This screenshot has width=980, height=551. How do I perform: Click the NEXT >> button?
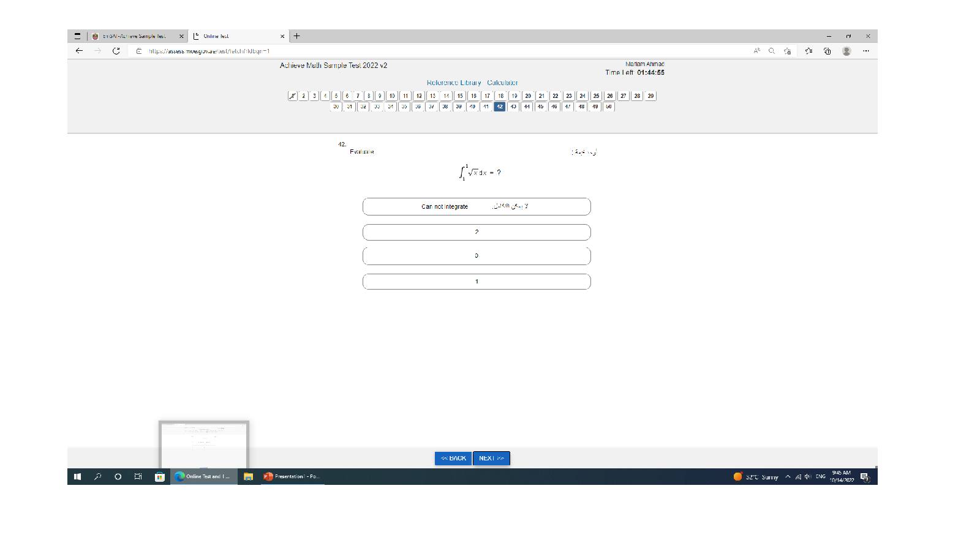click(x=491, y=458)
